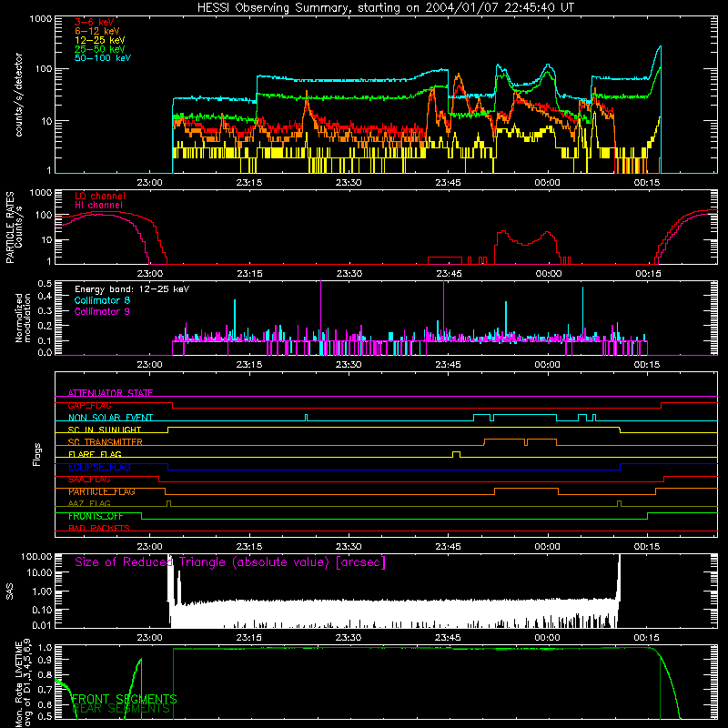Select the PARTICLE_FLAG label
Viewport: 728px width, 728px height.
102,491
